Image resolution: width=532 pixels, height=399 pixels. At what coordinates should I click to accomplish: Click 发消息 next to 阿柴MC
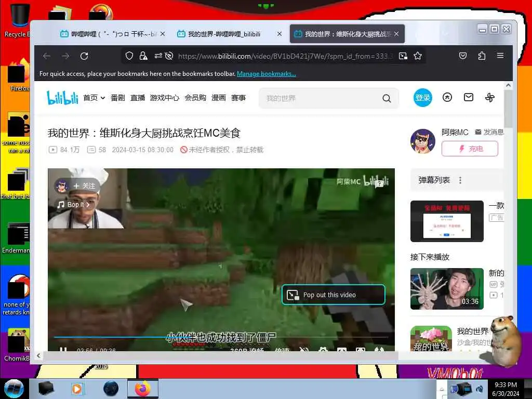click(488, 132)
